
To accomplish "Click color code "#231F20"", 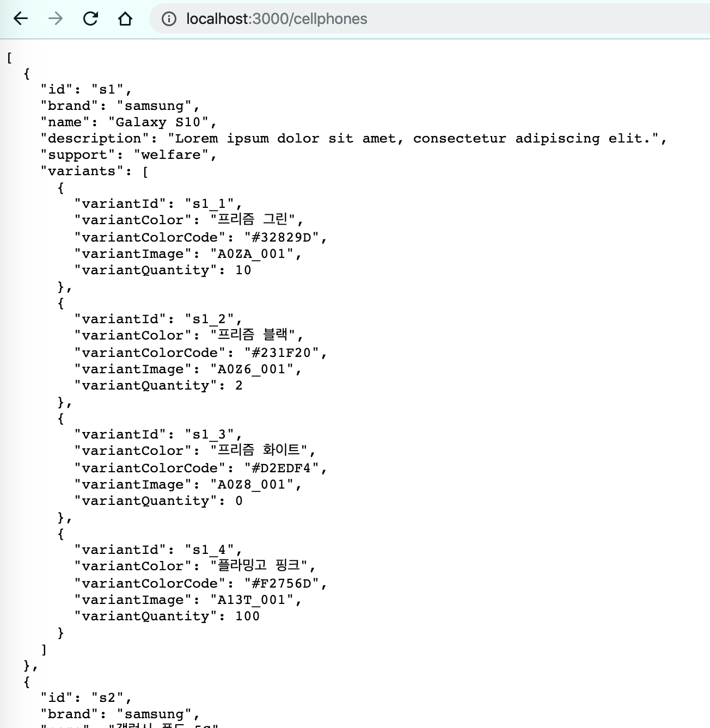I will pos(281,353).
